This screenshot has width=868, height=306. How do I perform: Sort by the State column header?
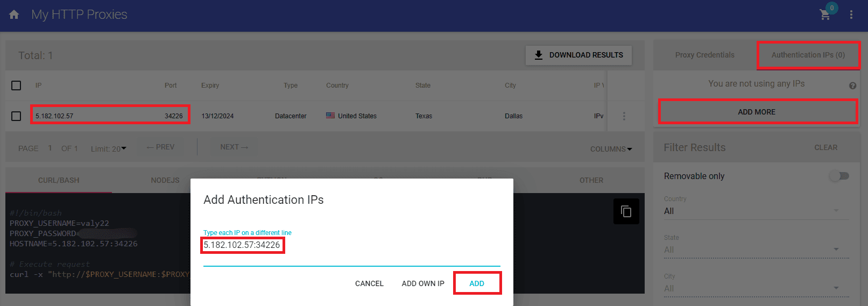tap(423, 86)
